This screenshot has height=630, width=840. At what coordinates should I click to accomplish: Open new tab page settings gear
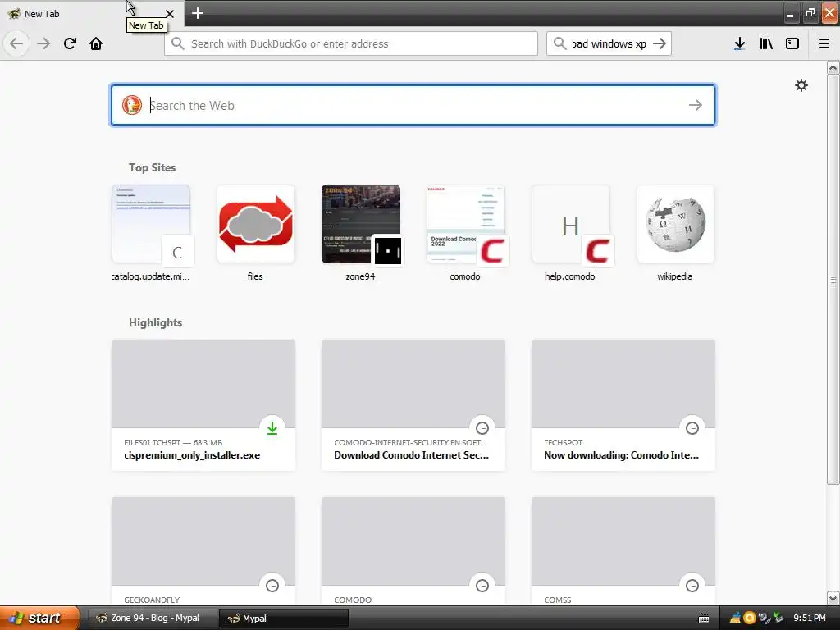(x=801, y=85)
